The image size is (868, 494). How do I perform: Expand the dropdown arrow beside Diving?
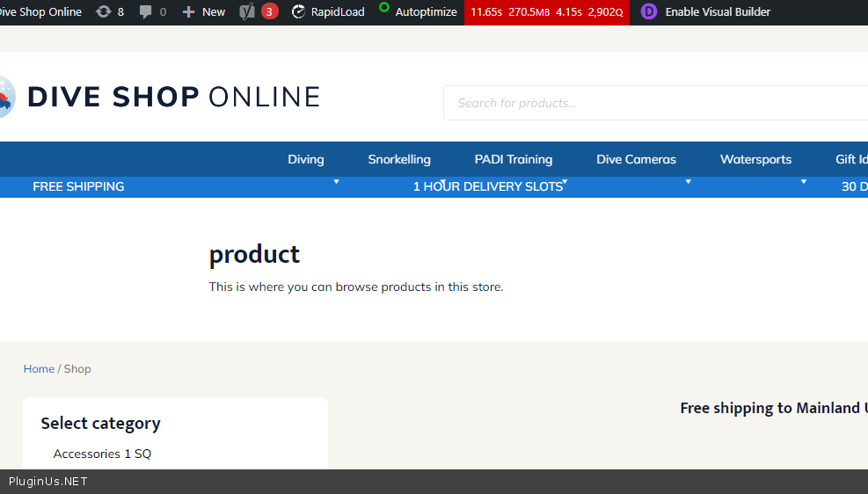[x=336, y=182]
